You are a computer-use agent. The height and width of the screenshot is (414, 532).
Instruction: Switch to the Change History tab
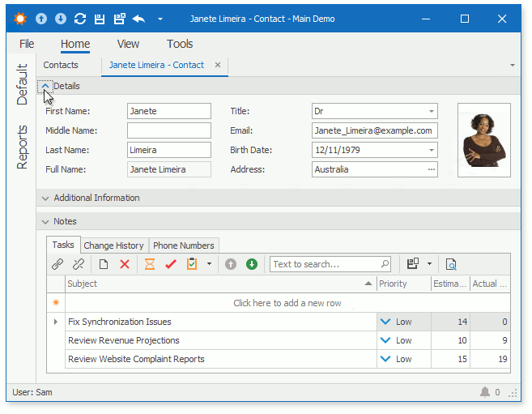(x=113, y=245)
